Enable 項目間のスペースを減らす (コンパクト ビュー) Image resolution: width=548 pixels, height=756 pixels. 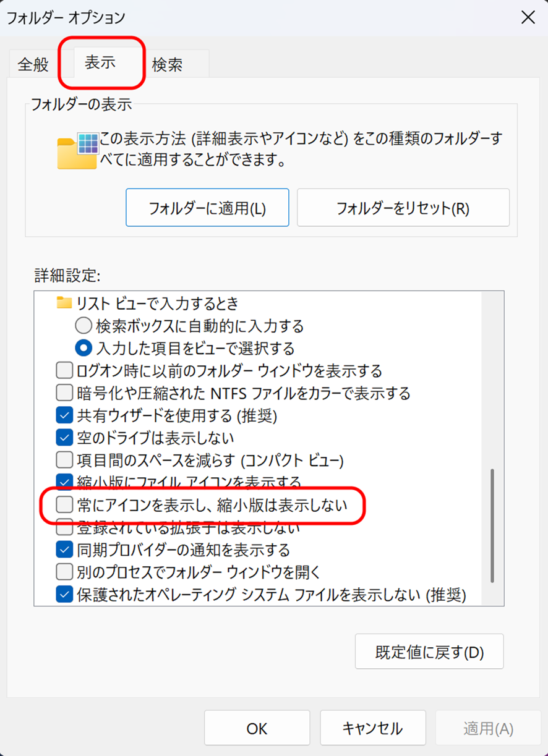pos(64,460)
